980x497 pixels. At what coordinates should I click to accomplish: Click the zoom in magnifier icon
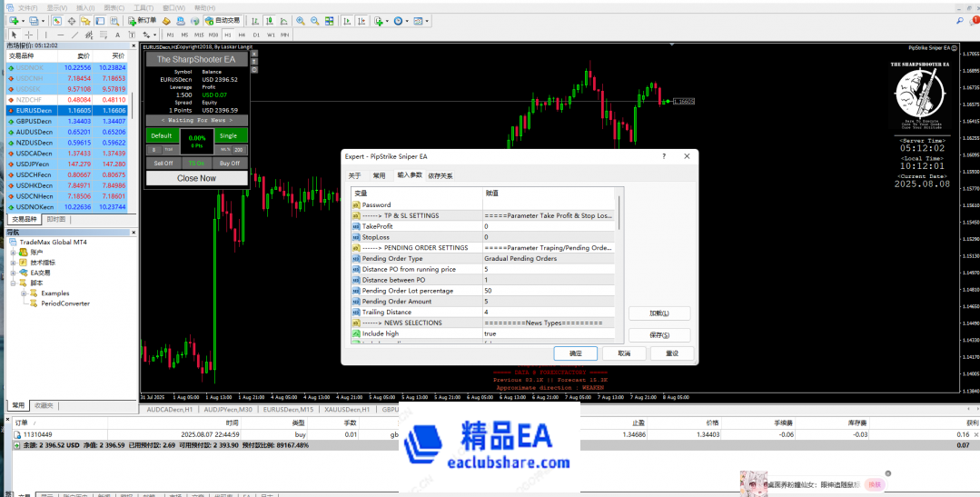point(301,21)
